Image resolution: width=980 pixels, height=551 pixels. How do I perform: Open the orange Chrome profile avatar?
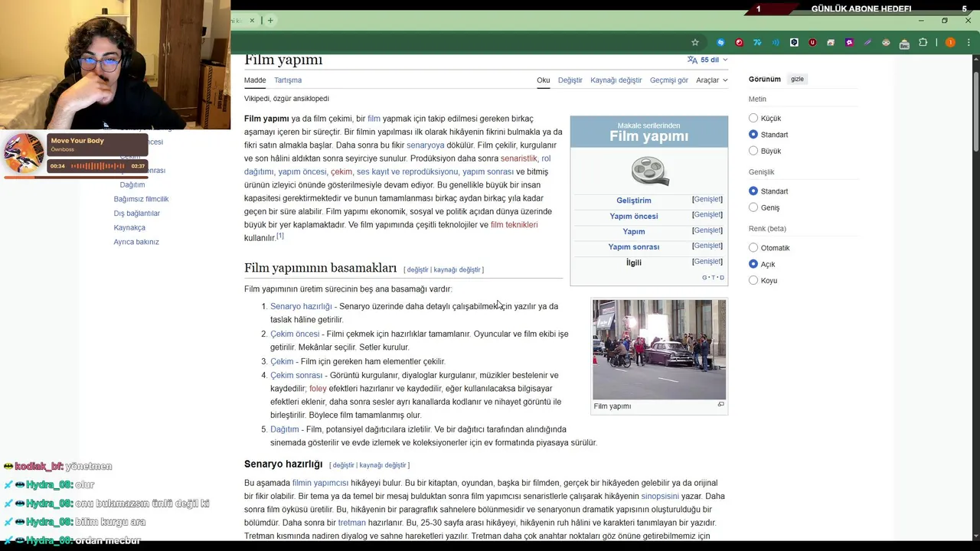[x=950, y=43]
